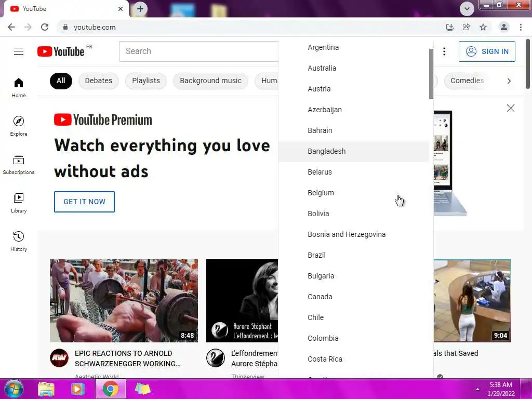
Task: Click the YouTube logo
Action: [x=61, y=51]
